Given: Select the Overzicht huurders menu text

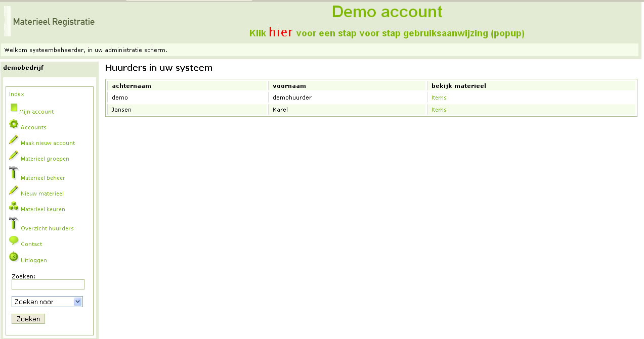Looking at the screenshot, I should point(47,228).
